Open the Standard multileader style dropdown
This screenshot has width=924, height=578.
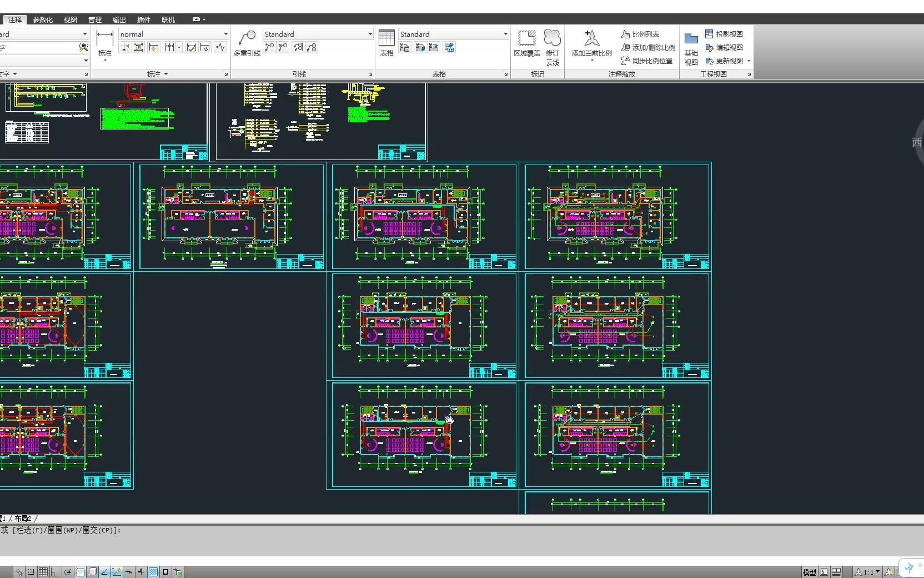[x=318, y=34]
